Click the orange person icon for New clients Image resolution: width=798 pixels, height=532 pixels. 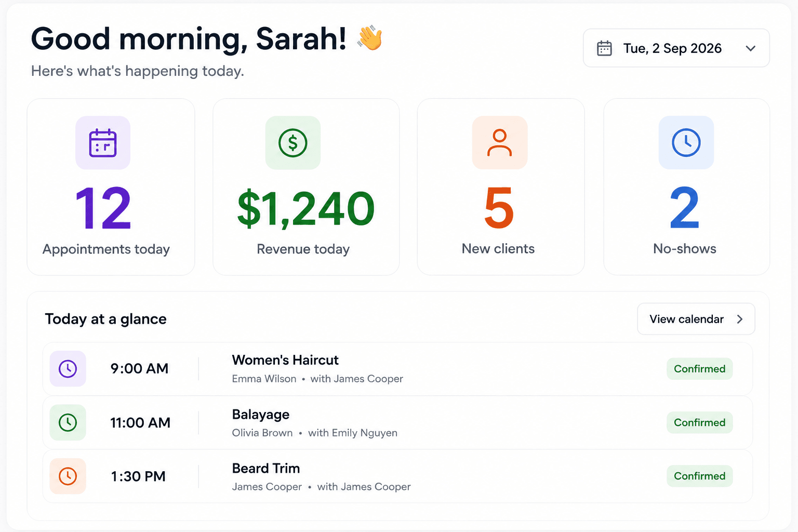point(500,143)
